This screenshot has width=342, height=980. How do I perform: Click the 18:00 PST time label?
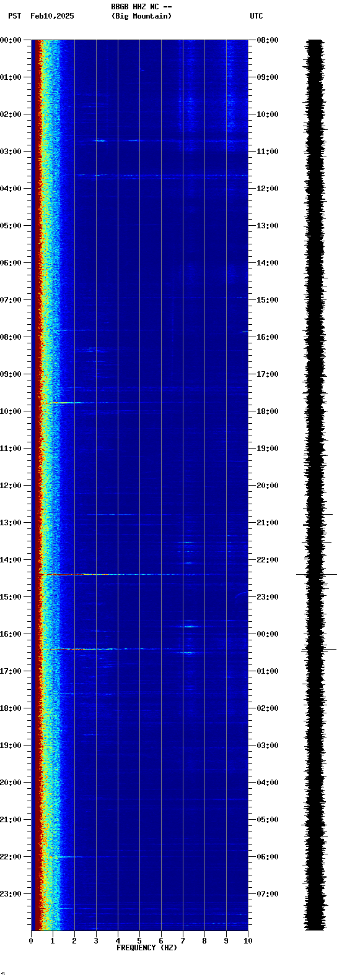pos(11,708)
